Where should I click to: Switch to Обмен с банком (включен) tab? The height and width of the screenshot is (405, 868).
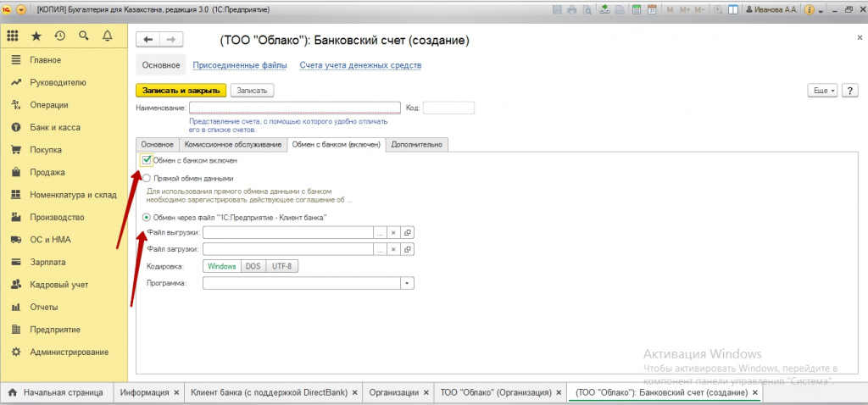(x=337, y=144)
